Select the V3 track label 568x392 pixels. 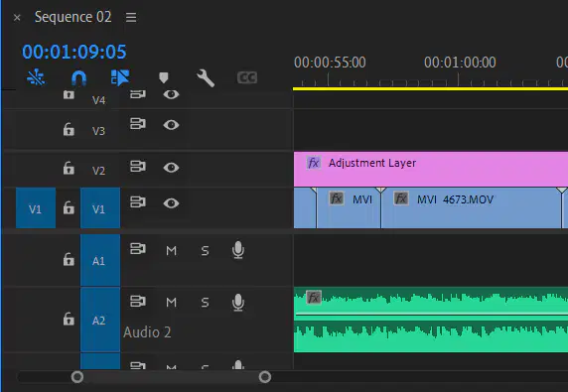coord(98,131)
